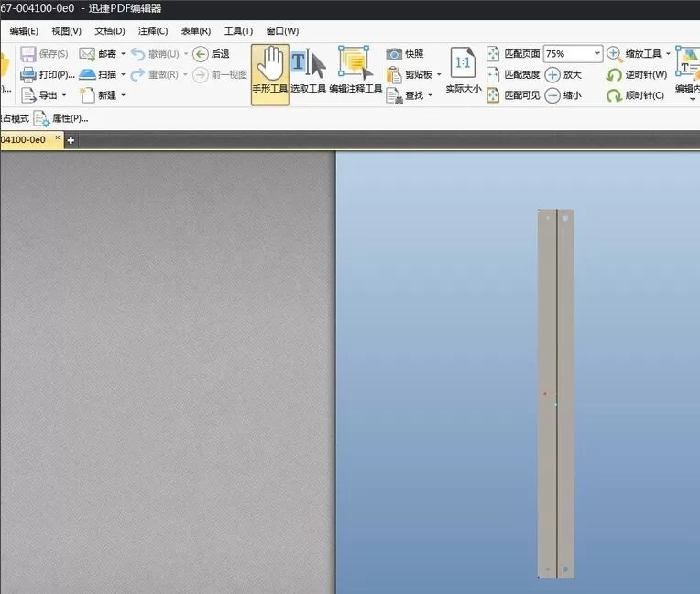Expand the Zoom Tool (缩放工具) dropdown arrow
The width and height of the screenshot is (700, 594).
tap(668, 54)
